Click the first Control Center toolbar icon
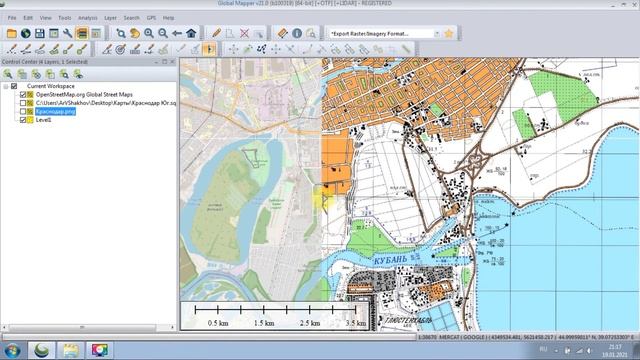Image resolution: width=640 pixels, height=360 pixels. click(8, 74)
